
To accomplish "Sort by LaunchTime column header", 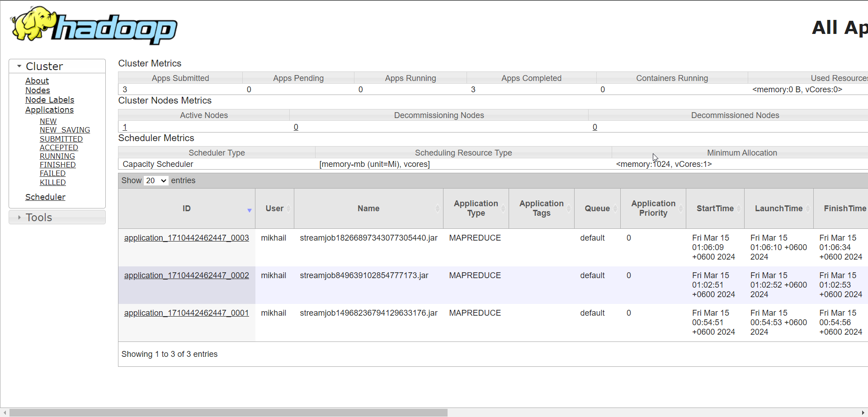I will pyautogui.click(x=778, y=208).
